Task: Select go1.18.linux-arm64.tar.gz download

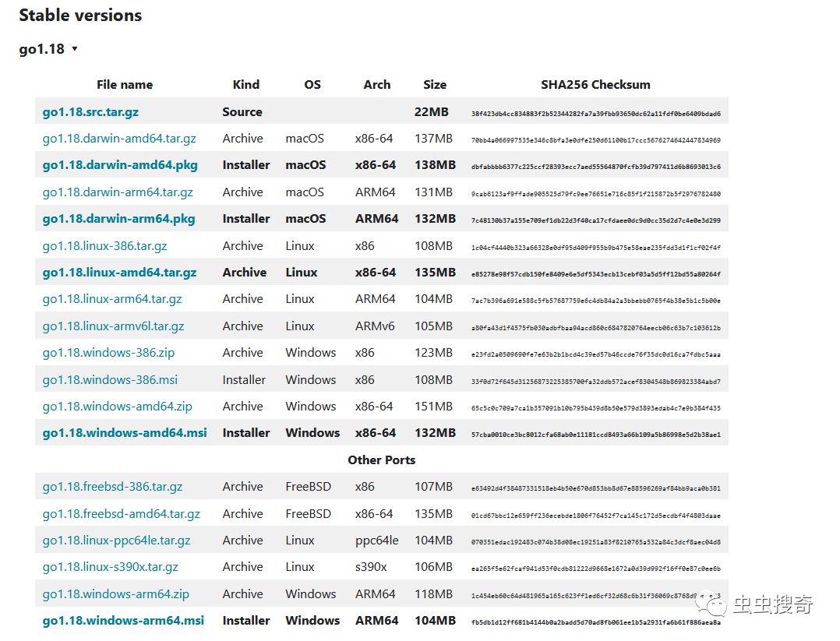Action: pos(112,299)
